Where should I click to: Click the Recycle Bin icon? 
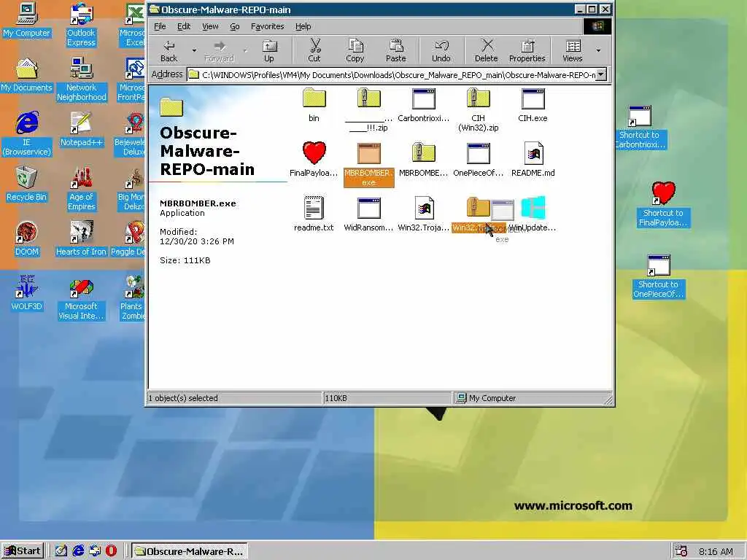point(27,184)
